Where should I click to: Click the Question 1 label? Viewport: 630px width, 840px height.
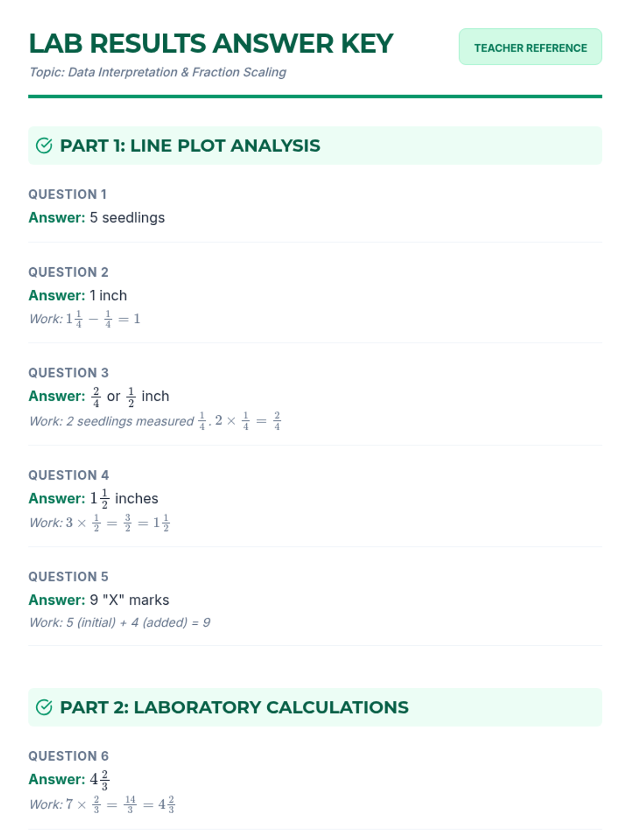click(x=68, y=194)
